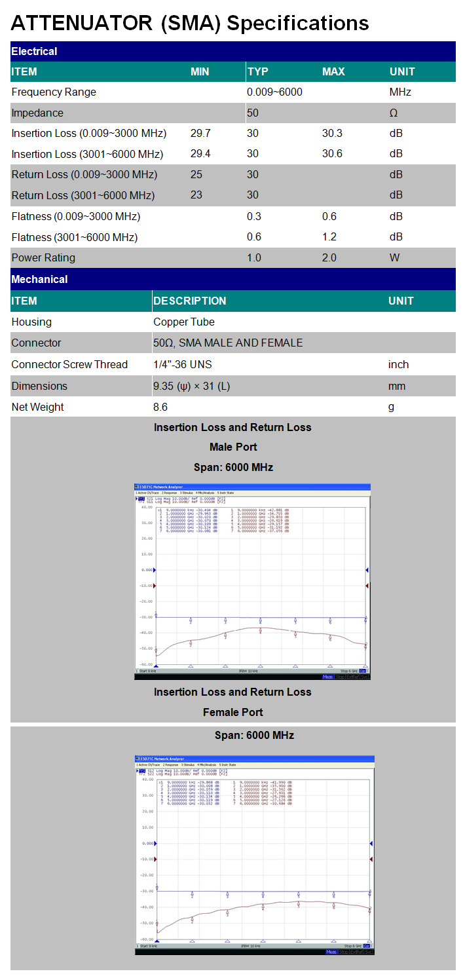Click the Net Weight row label
463x980 pixels.
click(x=37, y=407)
